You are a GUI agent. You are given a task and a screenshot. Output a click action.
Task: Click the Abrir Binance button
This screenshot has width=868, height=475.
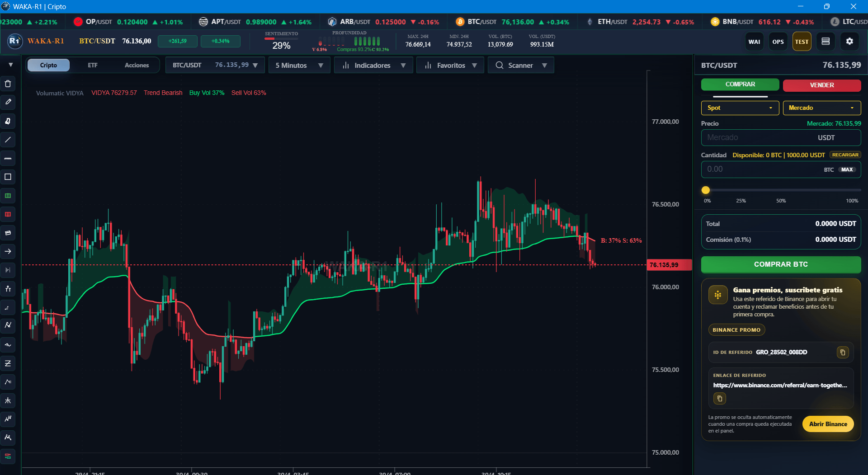pos(828,424)
